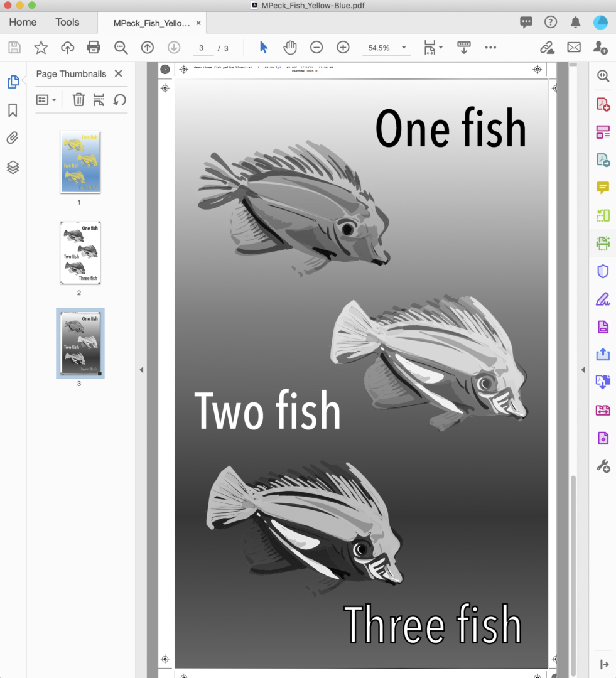Open the zoom percentage dropdown
This screenshot has width=616, height=678.
tap(404, 47)
